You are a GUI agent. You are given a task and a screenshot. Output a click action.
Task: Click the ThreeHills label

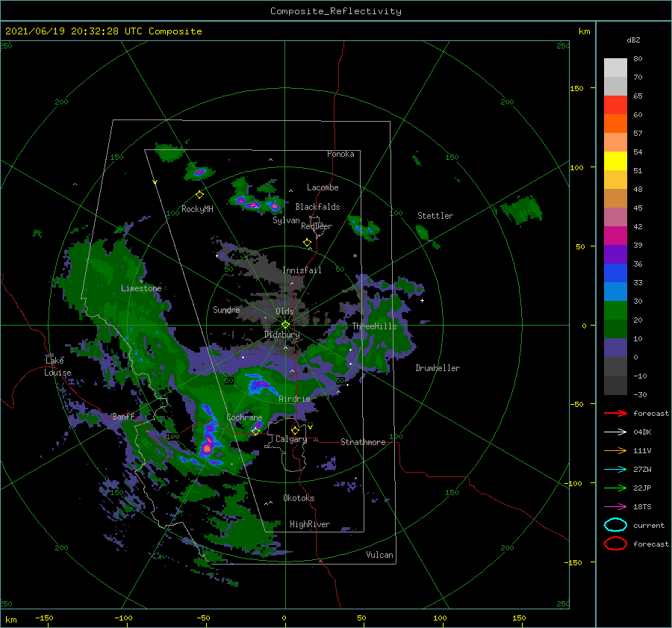coord(374,326)
